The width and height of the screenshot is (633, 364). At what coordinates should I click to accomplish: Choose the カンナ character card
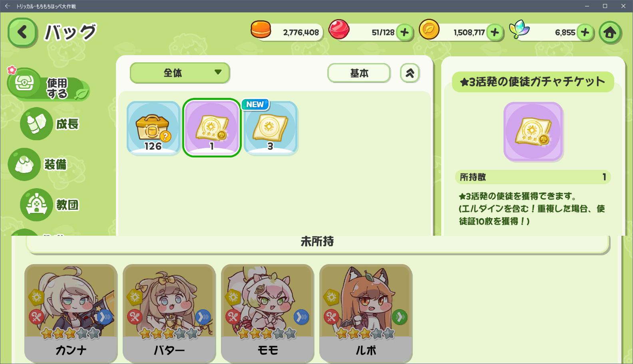click(x=71, y=313)
